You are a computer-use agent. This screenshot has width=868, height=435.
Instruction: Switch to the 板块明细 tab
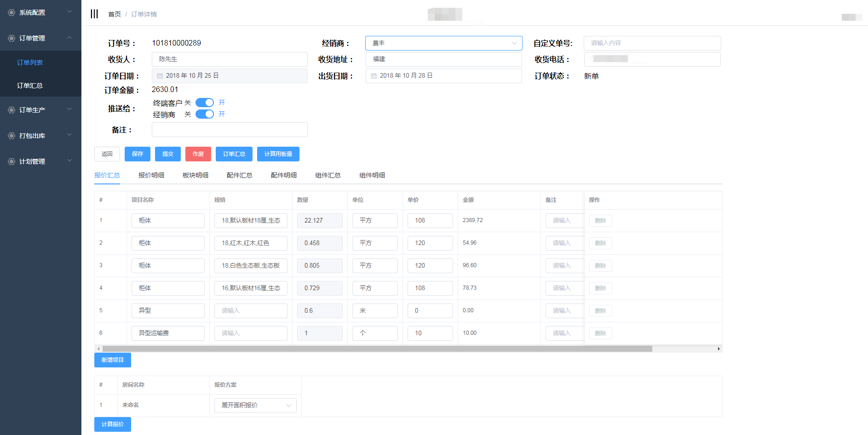click(x=195, y=175)
